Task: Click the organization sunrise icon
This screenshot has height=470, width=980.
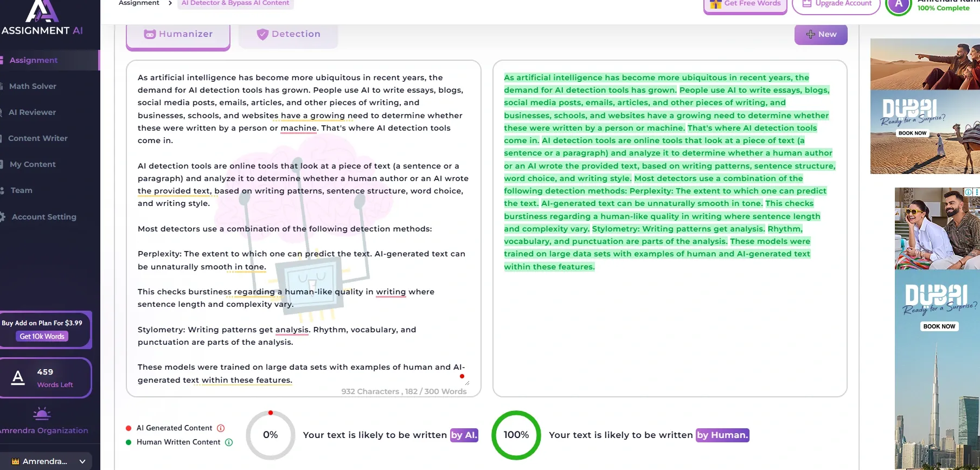Action: [42, 414]
